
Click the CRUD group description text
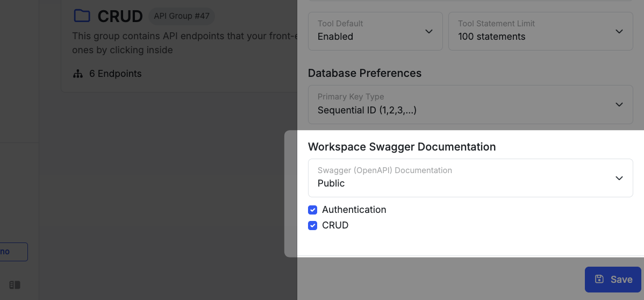tap(184, 43)
